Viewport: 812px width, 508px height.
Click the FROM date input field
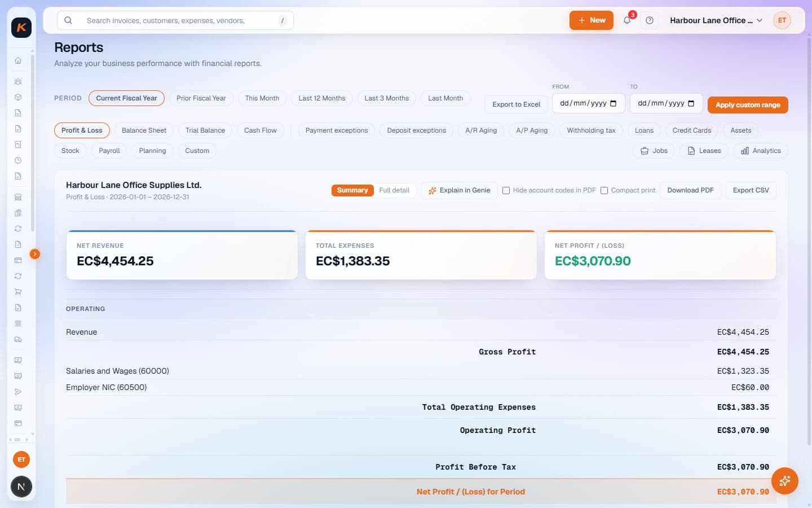pos(589,103)
